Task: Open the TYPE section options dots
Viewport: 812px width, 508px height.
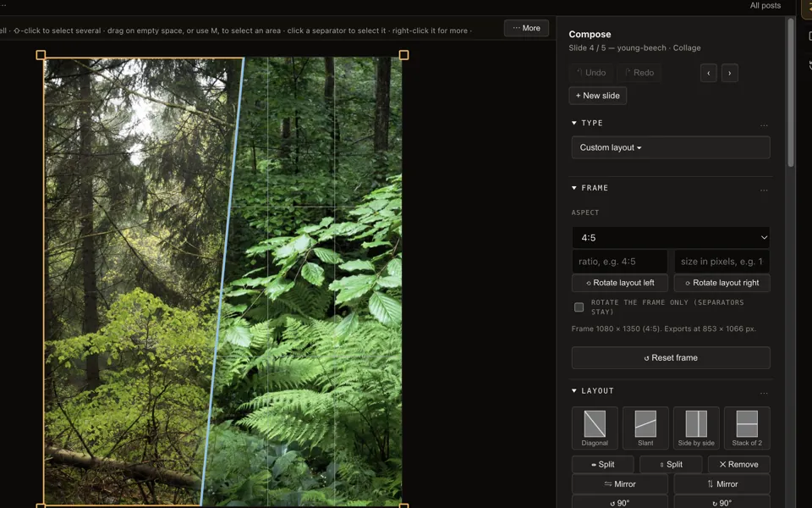Action: pos(764,124)
